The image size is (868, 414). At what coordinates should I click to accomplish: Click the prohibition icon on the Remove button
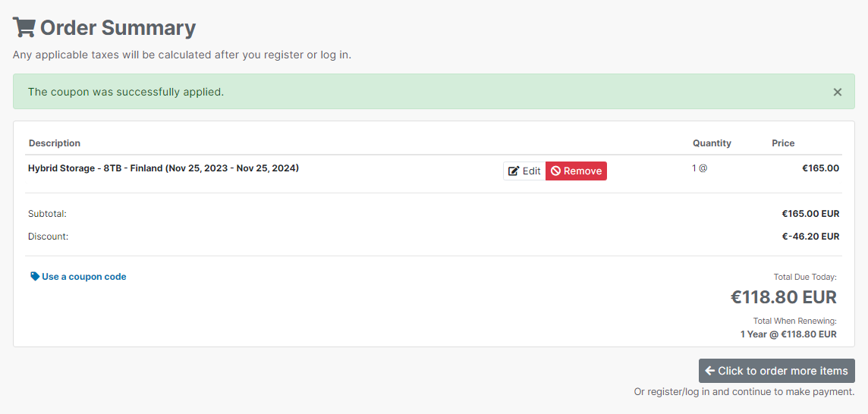[x=556, y=171]
